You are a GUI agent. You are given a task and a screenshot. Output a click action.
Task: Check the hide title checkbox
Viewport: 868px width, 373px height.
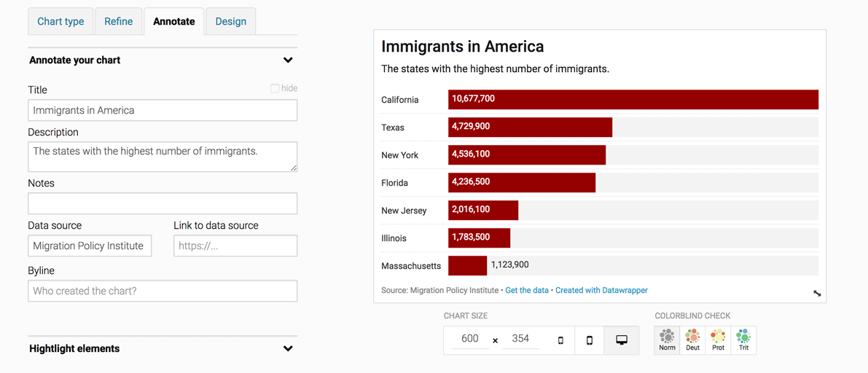[x=275, y=89]
